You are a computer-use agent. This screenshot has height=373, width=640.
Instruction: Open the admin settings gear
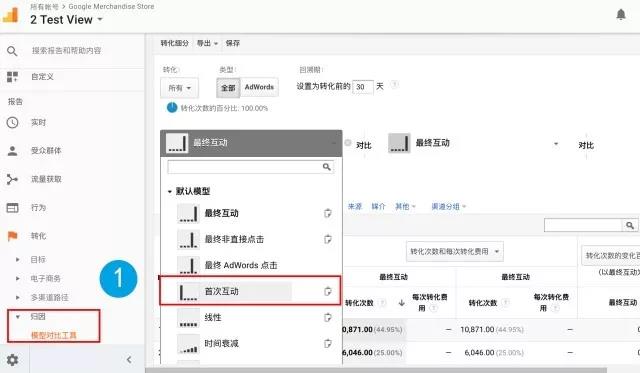pos(12,360)
